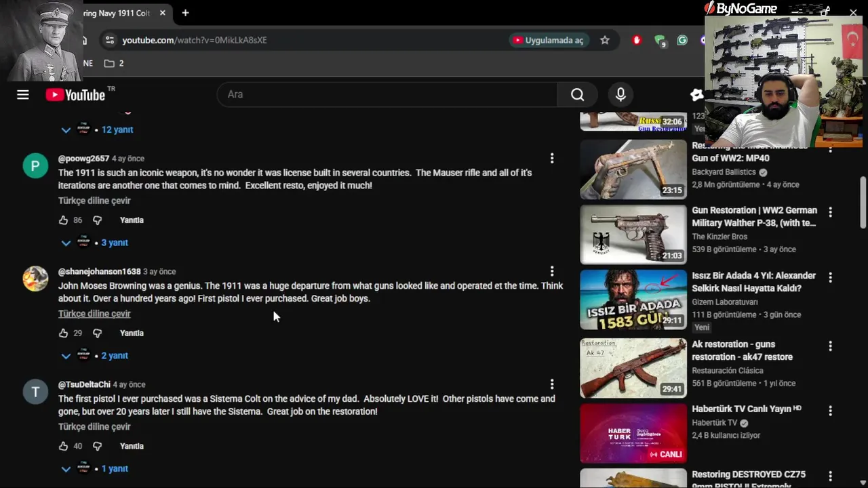Open @poowg2657 channel name link
The image size is (868, 488).
pyautogui.click(x=83, y=159)
